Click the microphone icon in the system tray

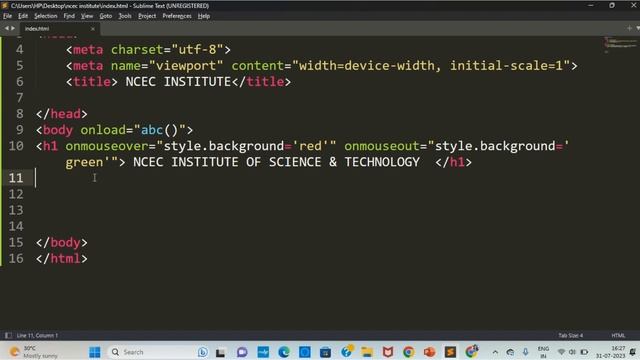[526, 352]
